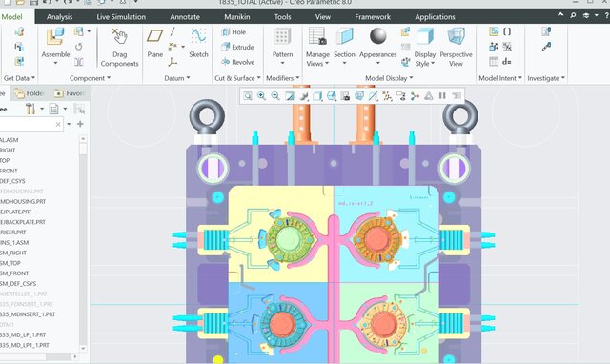The image size is (610, 364).
Task: Expand the Component group dropdown
Action: pos(90,78)
